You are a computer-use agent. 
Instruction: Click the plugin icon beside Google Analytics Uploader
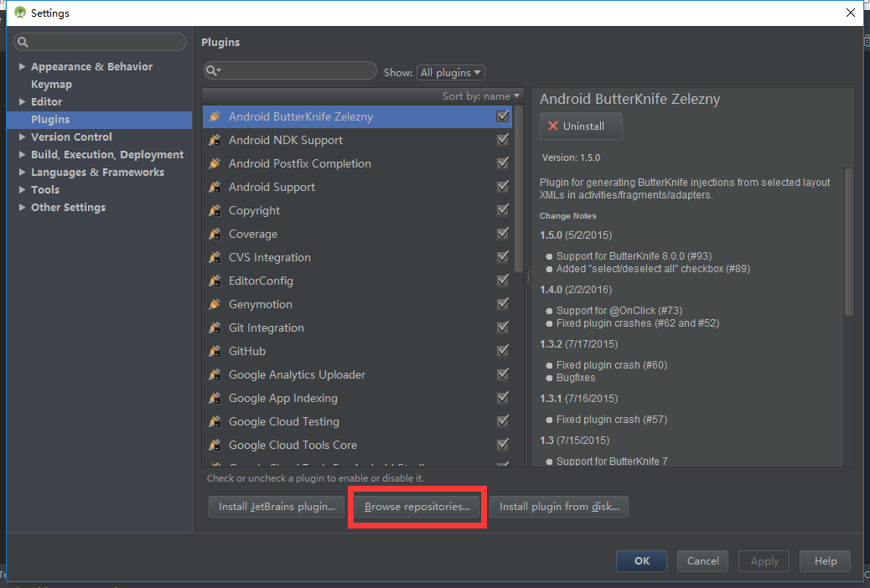pos(215,375)
